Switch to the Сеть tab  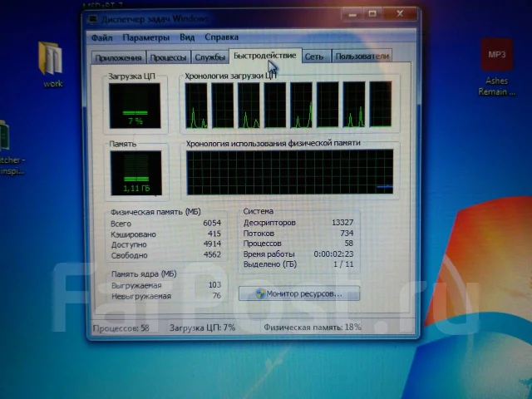click(314, 57)
